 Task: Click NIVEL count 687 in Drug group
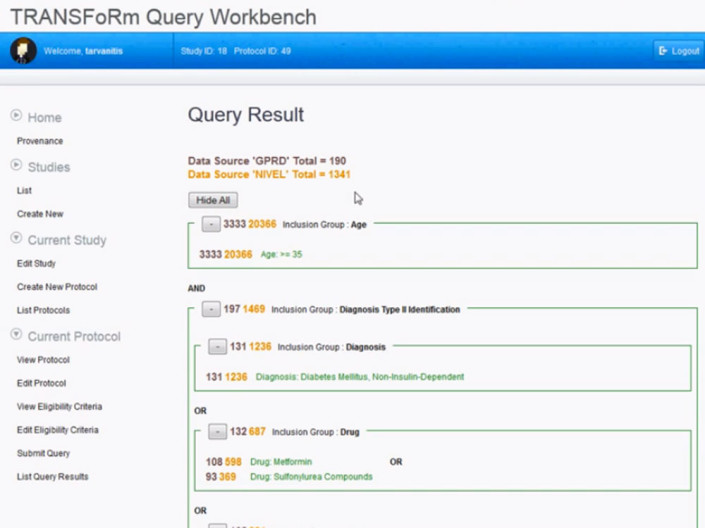point(257,432)
